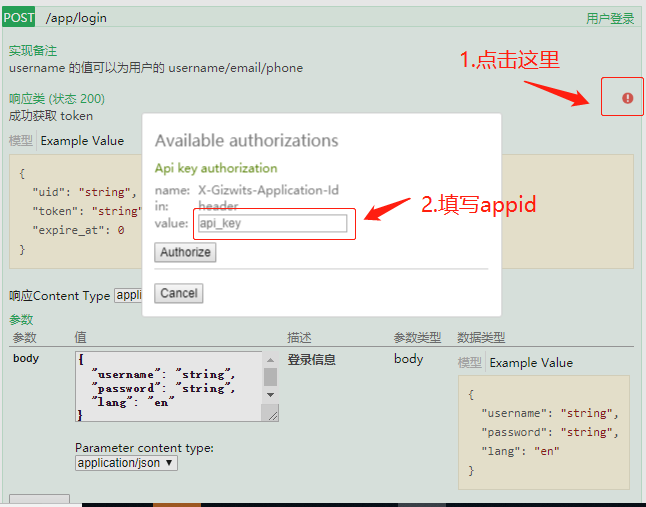Switch to the 数据类型 模型 tab
Image resolution: width=646 pixels, height=507 pixels.
coord(469,362)
